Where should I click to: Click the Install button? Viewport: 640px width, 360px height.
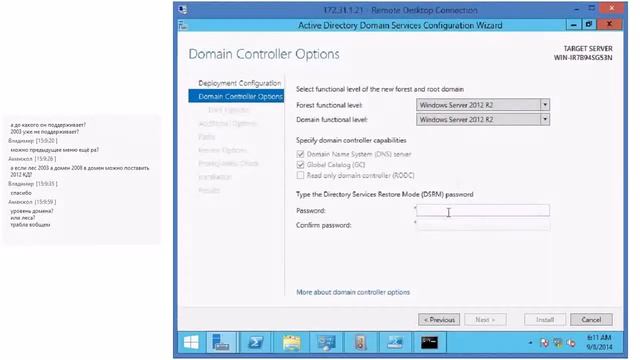coord(545,320)
